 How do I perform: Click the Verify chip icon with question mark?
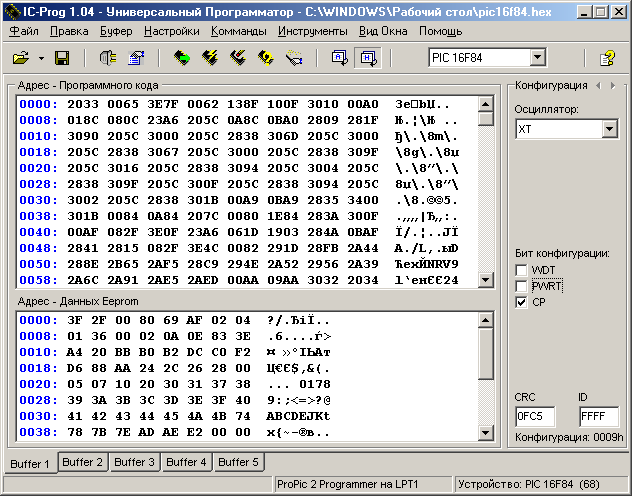[266, 58]
